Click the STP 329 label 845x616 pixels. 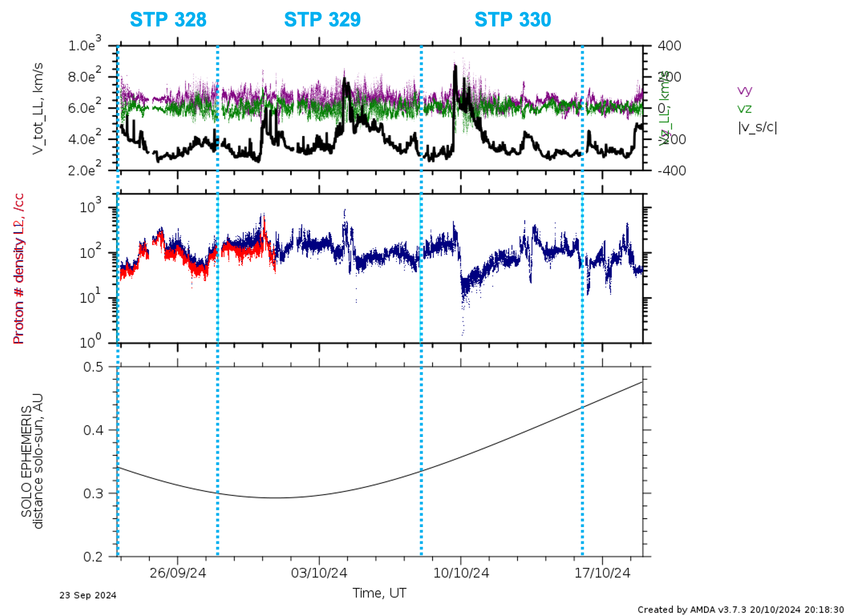(322, 19)
